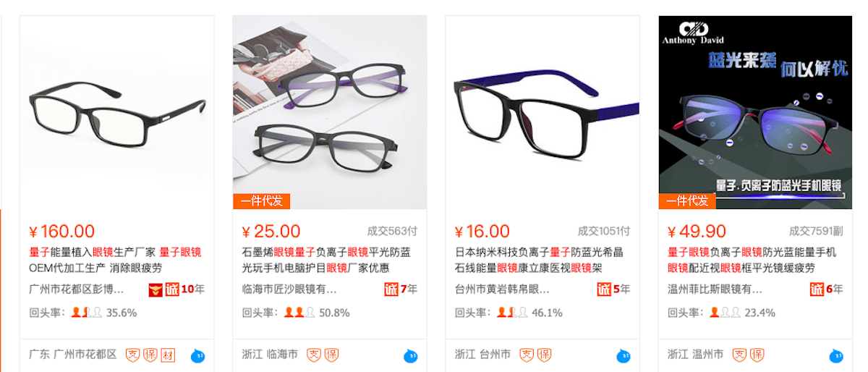This screenshot has width=868, height=372.
Task: Open the Anthony David blue light glasses image
Action: coord(755,112)
